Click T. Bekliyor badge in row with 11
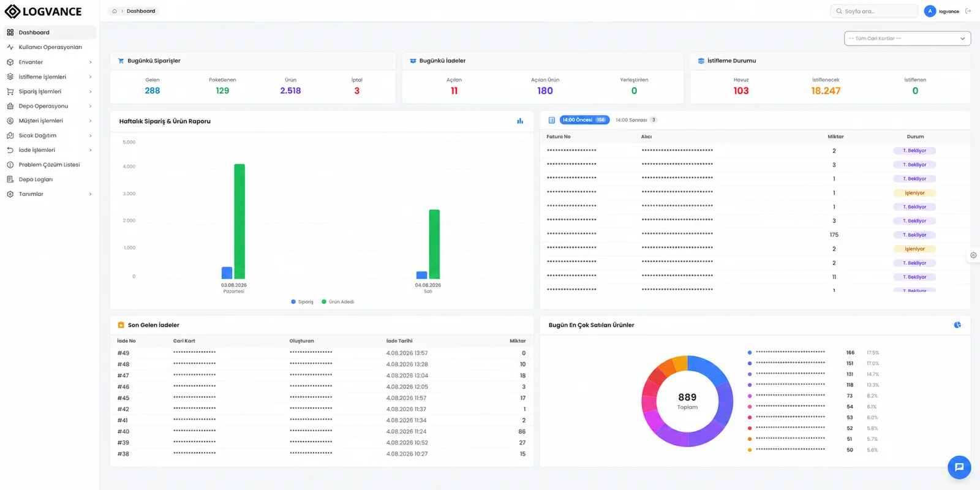 point(914,277)
